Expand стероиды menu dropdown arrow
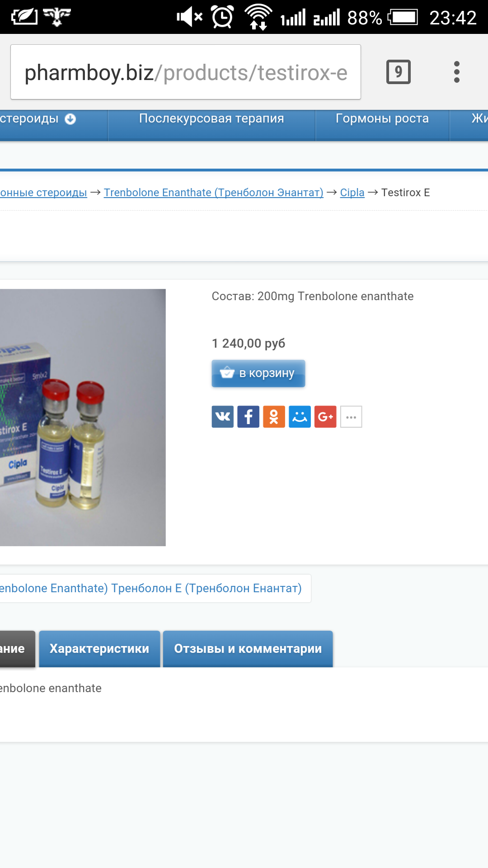The width and height of the screenshot is (488, 868). click(x=70, y=119)
